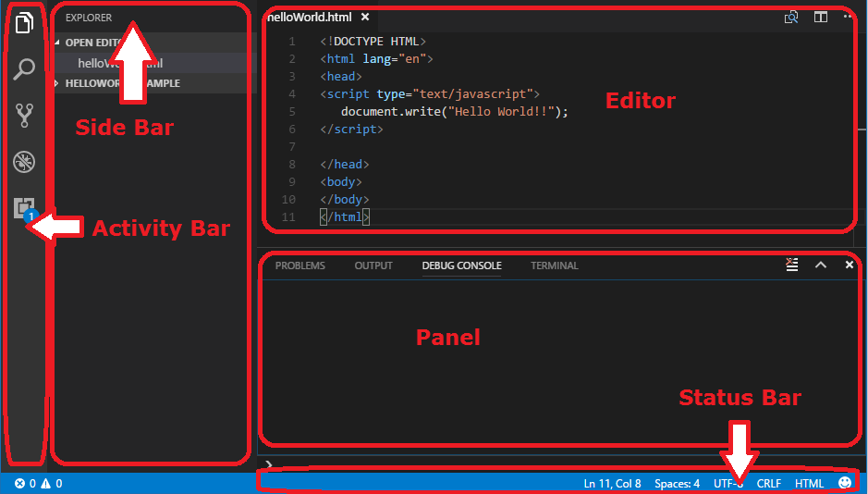
Task: Click the <!DOCTYPE HTML> line
Action: tap(373, 42)
